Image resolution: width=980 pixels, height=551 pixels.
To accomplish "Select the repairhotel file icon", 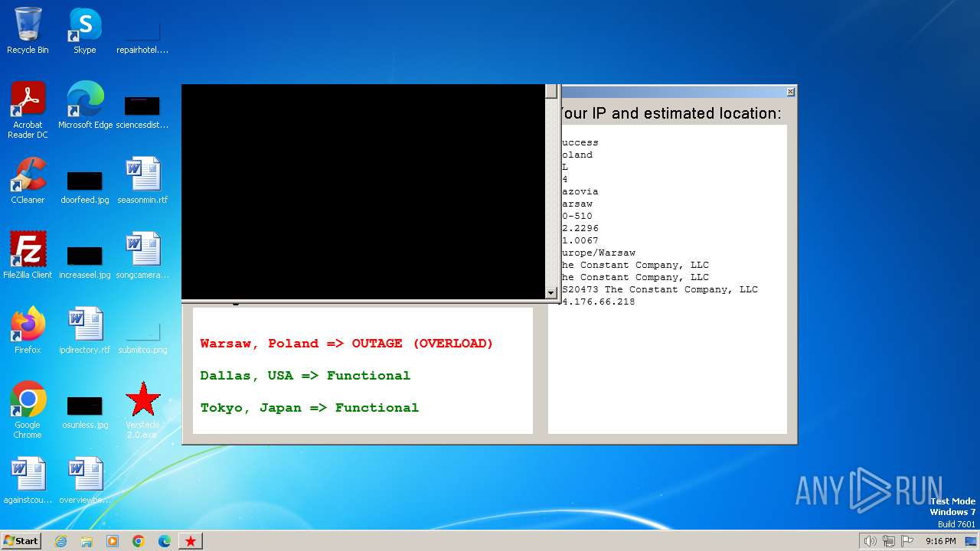I will [x=142, y=31].
